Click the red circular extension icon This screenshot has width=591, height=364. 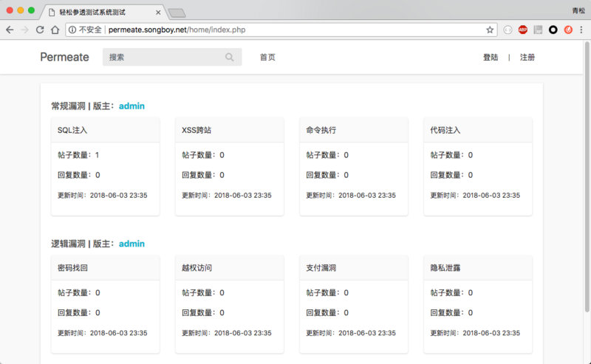click(568, 30)
